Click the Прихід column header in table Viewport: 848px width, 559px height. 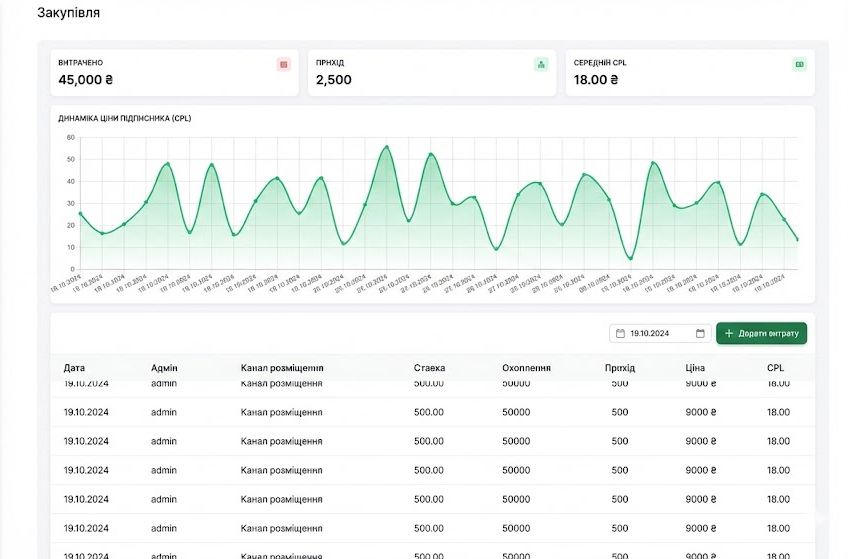point(619,368)
